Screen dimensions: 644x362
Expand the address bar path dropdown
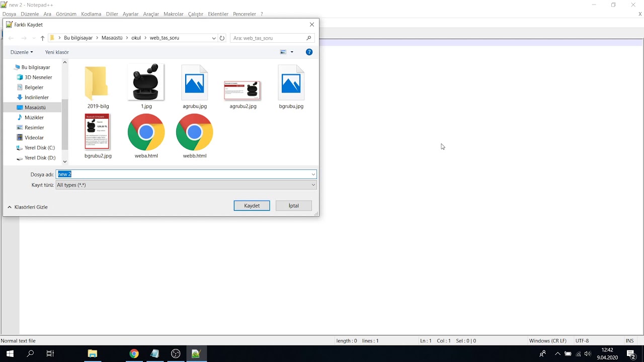(x=214, y=38)
